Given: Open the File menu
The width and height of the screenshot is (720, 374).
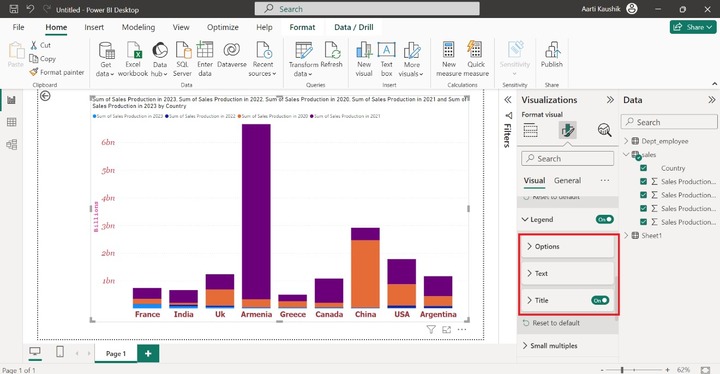Looking at the screenshot, I should (18, 27).
